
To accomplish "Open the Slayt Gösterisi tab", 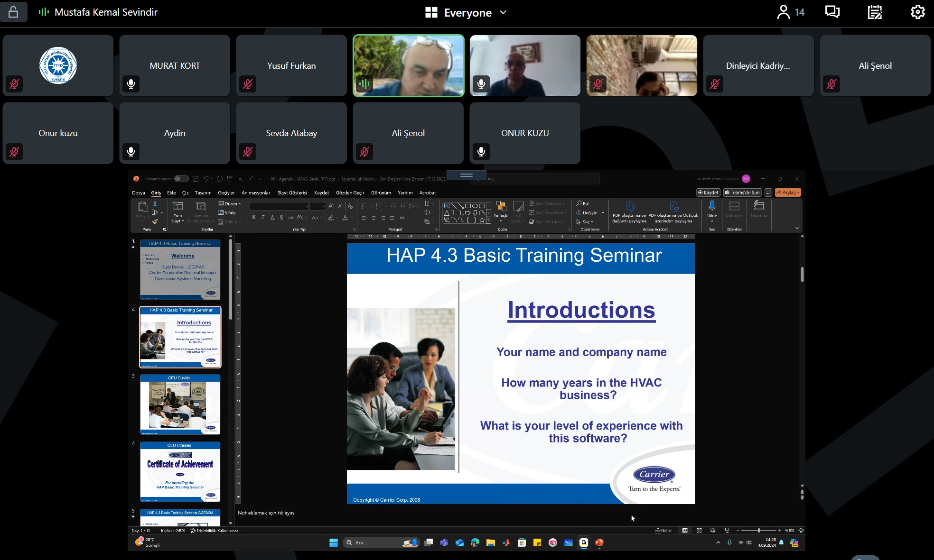I will pos(292,193).
